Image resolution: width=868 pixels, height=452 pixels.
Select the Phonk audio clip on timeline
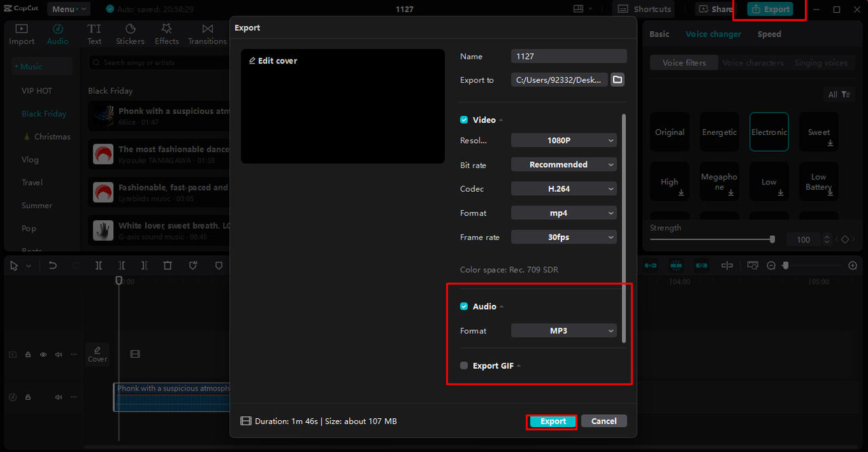coord(172,397)
